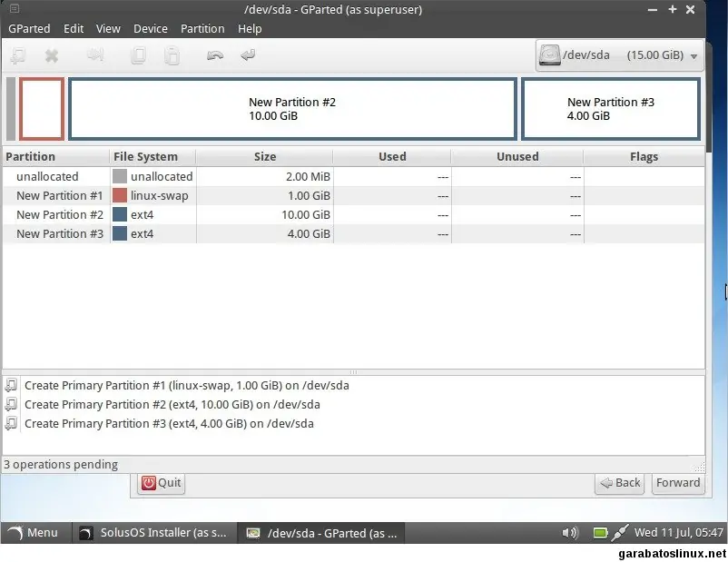Select the New Partition #1 row

pyautogui.click(x=354, y=195)
